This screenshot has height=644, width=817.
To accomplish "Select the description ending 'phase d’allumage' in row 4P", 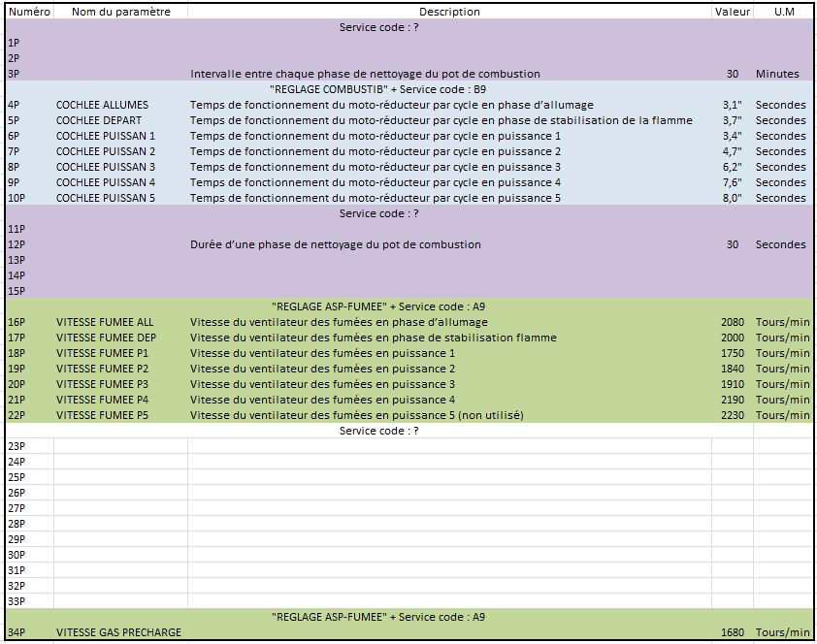I will click(x=392, y=105).
